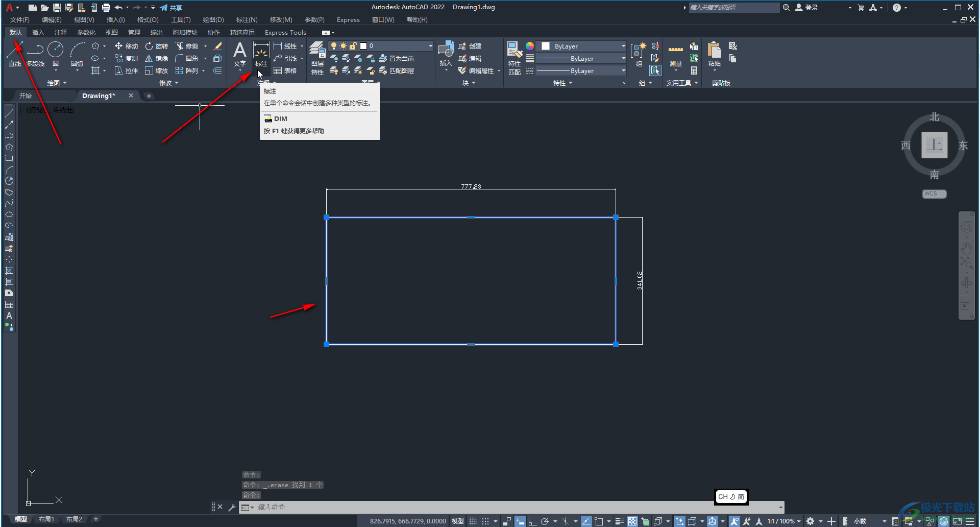
Task: Open the layer dropdown showing 0
Action: click(x=381, y=46)
